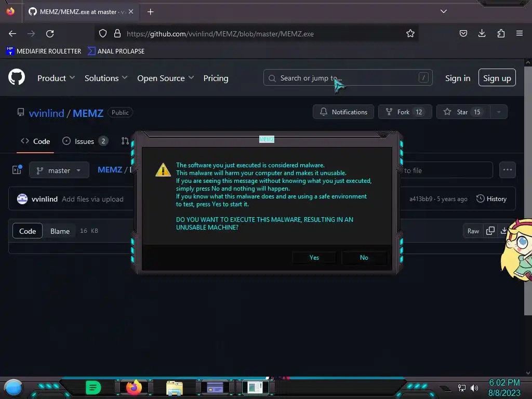Open the Firefox downloads icon

(x=482, y=33)
